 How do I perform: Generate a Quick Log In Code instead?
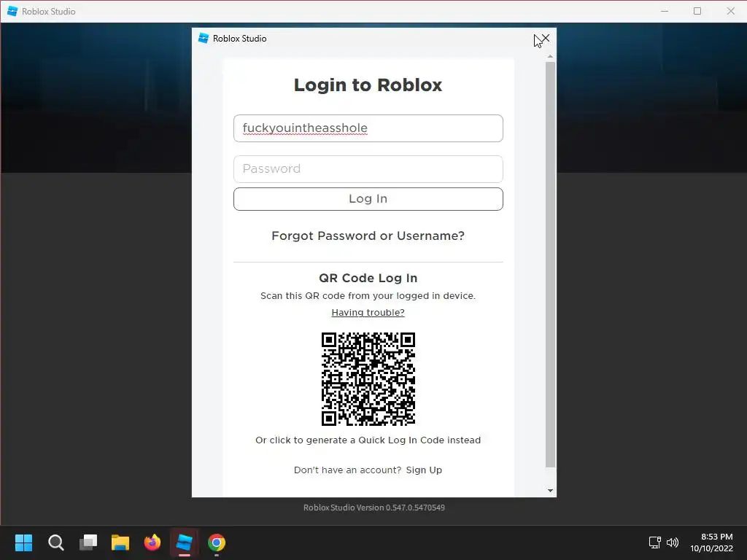pos(368,440)
